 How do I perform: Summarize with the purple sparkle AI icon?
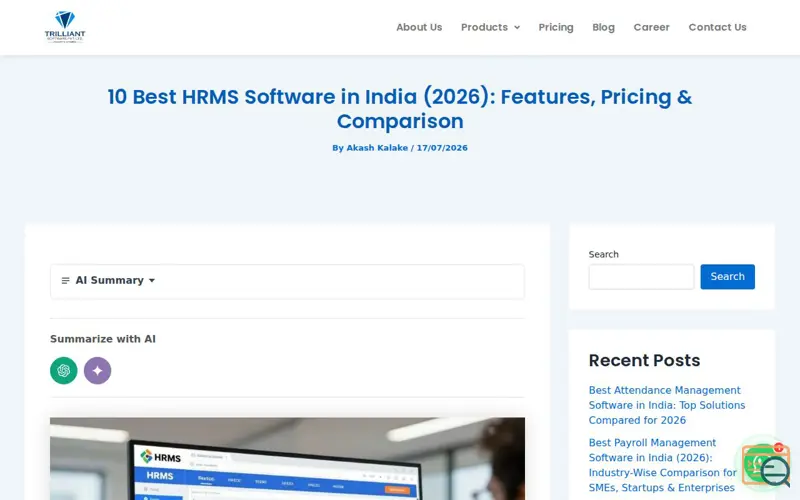(97, 370)
